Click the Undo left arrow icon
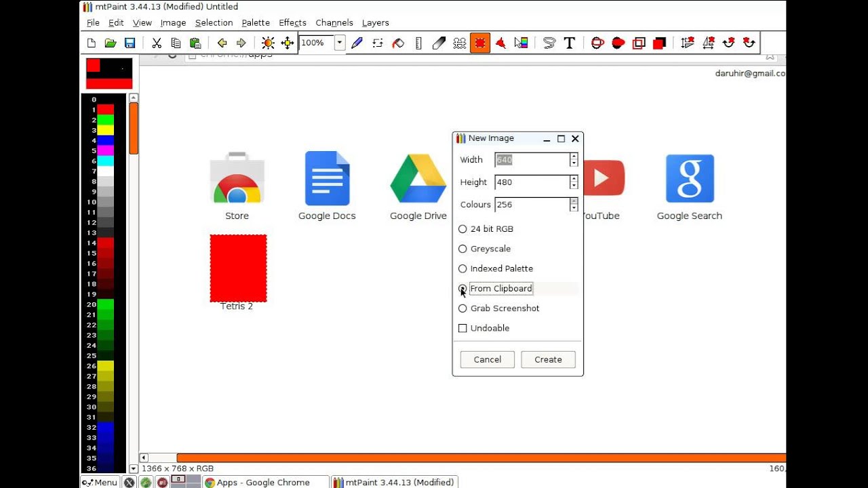The width and height of the screenshot is (868, 488). point(222,43)
